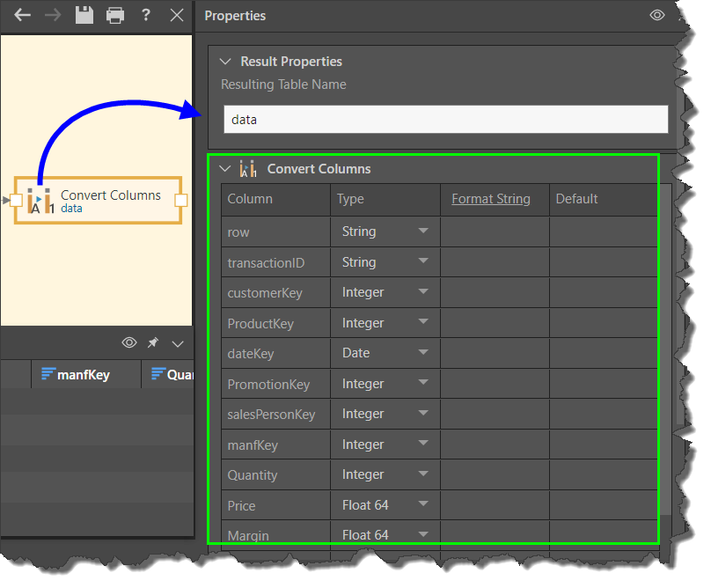Click the save disk icon
Image resolution: width=711 pixels, height=588 pixels.
[x=84, y=16]
